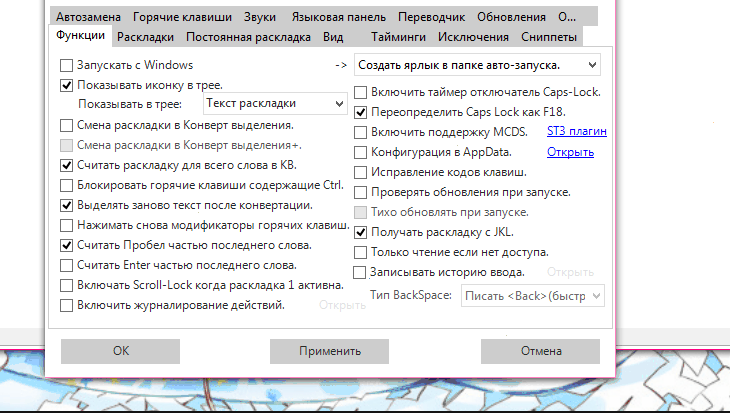This screenshot has height=413, width=730.
Task: Enable Записывать историю ввода checkbox
Action: 359,272
